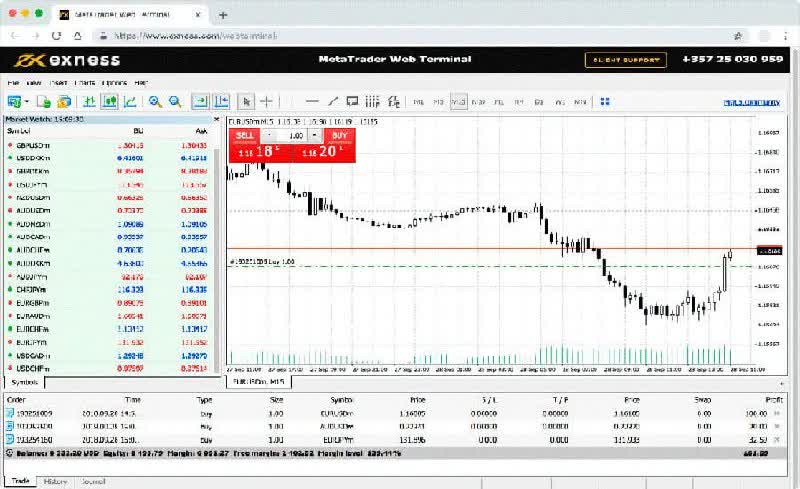The height and width of the screenshot is (489, 800).
Task: Switch chart to bar chart style
Action: 89,101
